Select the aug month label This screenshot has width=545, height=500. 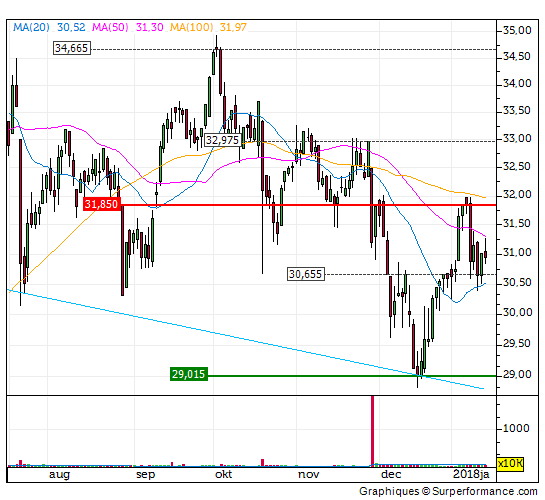59,474
